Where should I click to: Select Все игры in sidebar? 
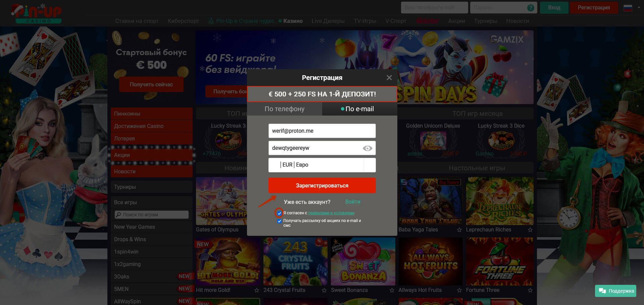click(x=152, y=202)
